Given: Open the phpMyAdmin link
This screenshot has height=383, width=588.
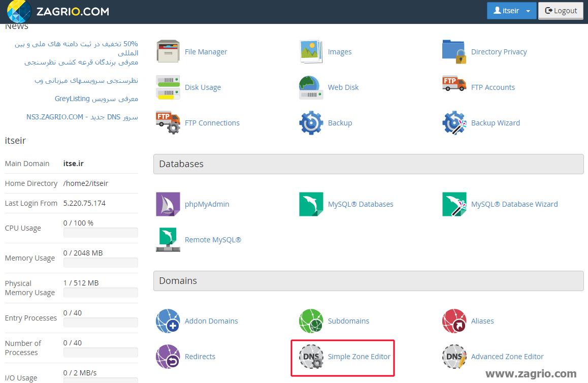Looking at the screenshot, I should (207, 204).
